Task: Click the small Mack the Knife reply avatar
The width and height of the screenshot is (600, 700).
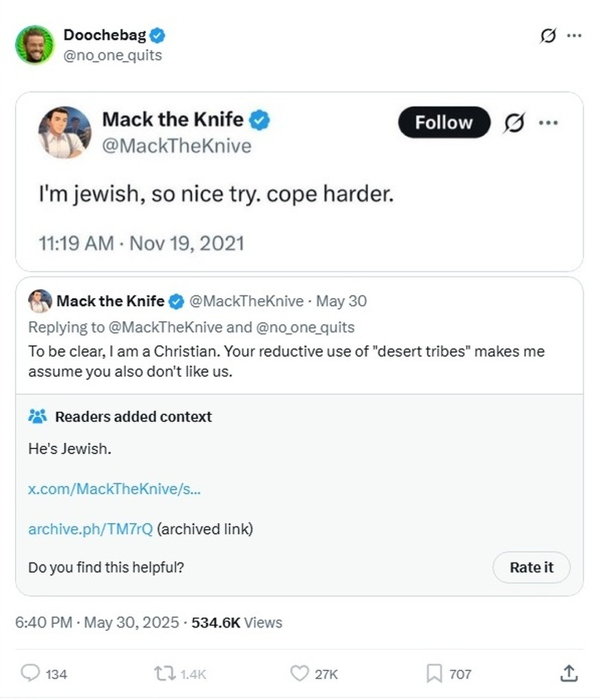Action: [40, 301]
